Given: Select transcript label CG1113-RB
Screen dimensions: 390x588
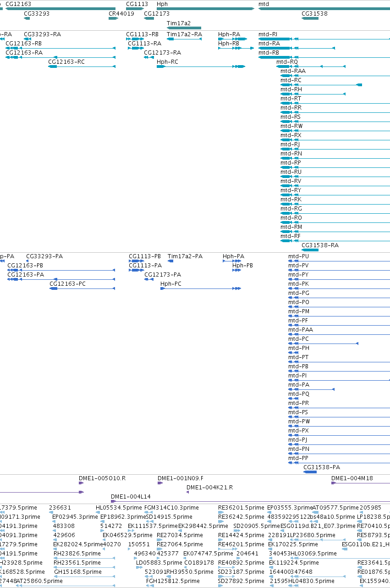Looking at the screenshot, I should (x=143, y=34).
